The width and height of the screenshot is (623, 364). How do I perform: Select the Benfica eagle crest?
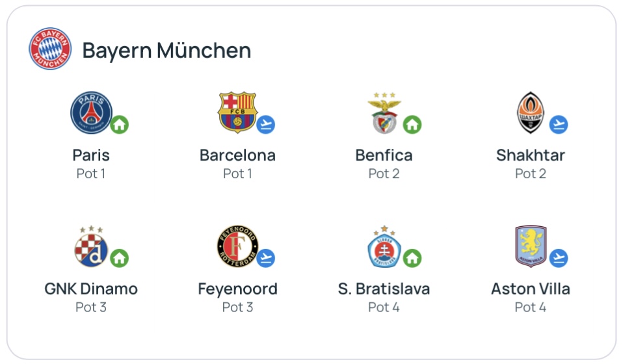pyautogui.click(x=384, y=112)
